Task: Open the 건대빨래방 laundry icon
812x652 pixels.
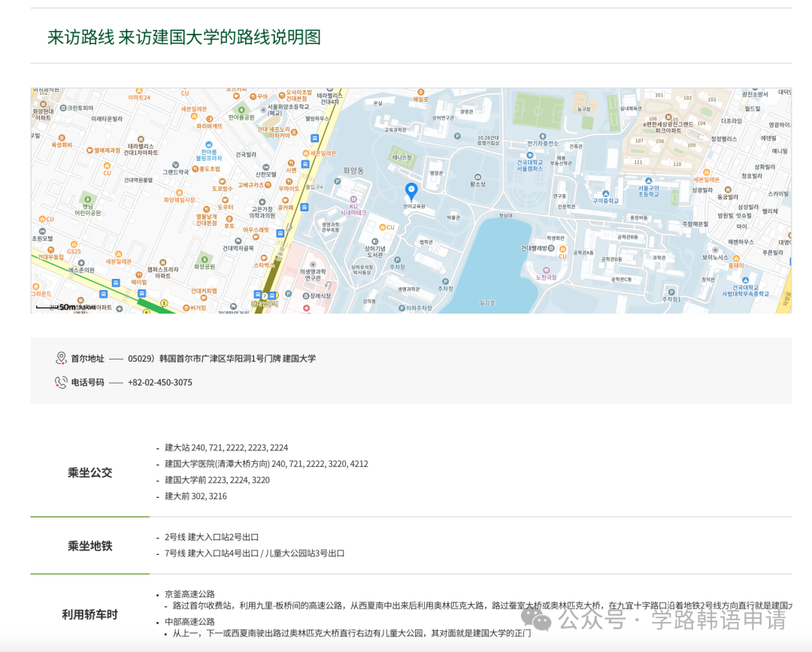Action: pyautogui.click(x=551, y=248)
